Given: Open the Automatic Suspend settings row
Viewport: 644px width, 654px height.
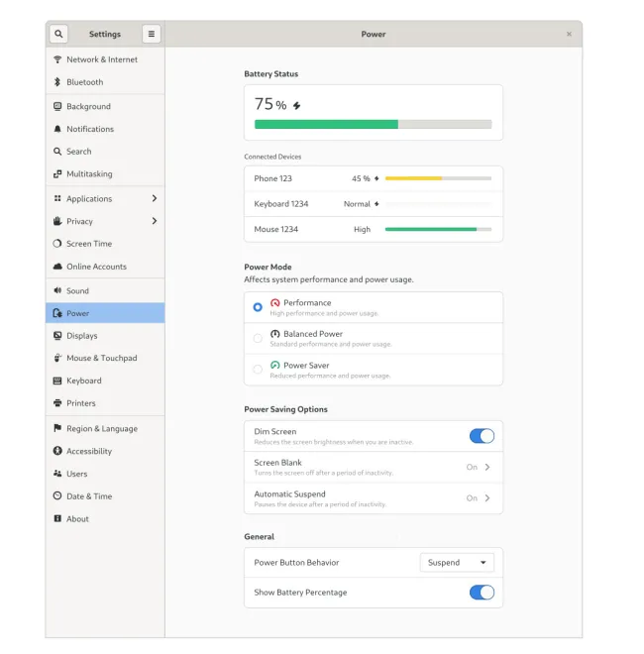Looking at the screenshot, I should pos(373,498).
